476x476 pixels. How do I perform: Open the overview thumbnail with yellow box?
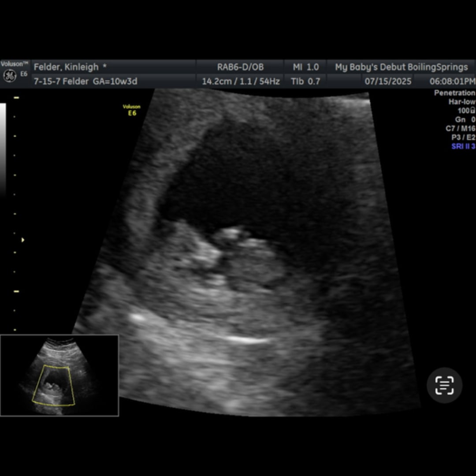(x=59, y=376)
